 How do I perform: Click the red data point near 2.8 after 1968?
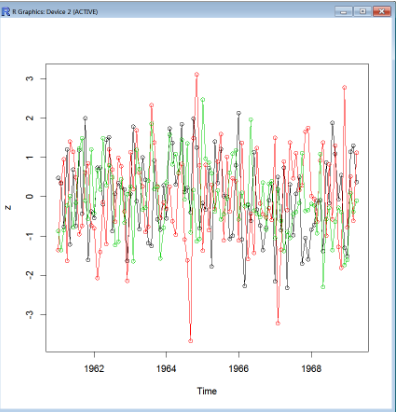coord(344,88)
